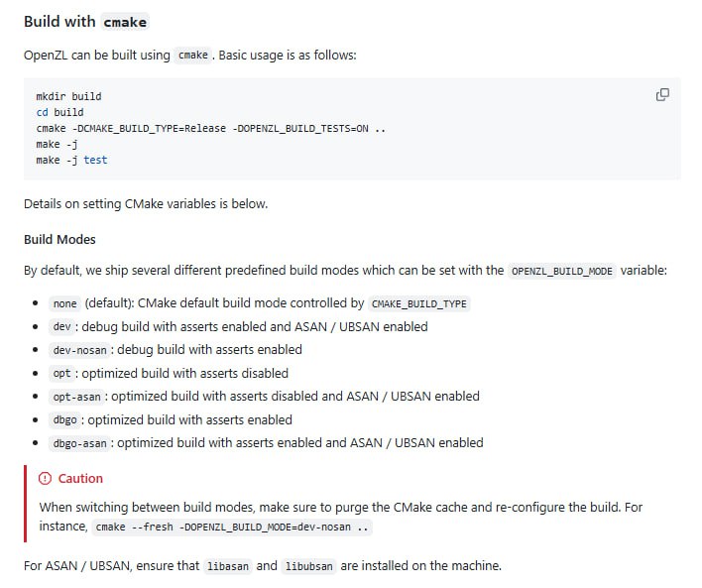This screenshot has width=702, height=588.
Task: Click the 'libubsan' inline code
Action: point(309,566)
